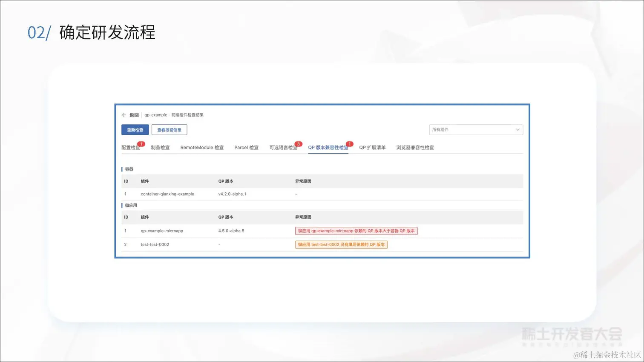Screen dimensions: 644x362
Task: Select the QP 版本兼容性检查 tab
Action: coord(328,148)
